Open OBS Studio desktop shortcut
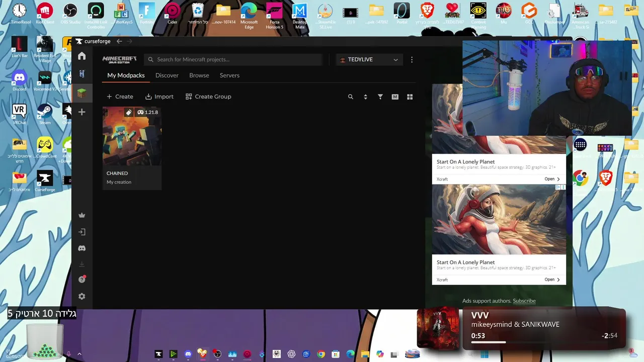 pyautogui.click(x=70, y=13)
